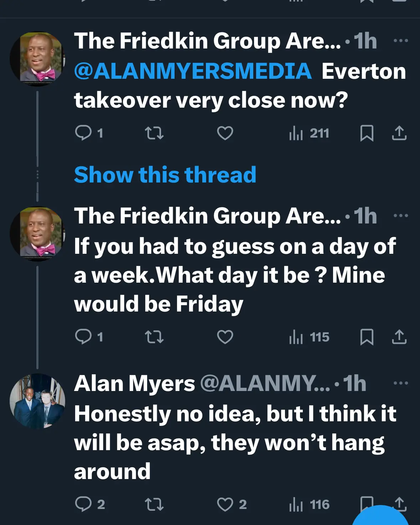The image size is (420, 525).
Task: Share the 'Mine would be Friday' tweet
Action: (399, 337)
